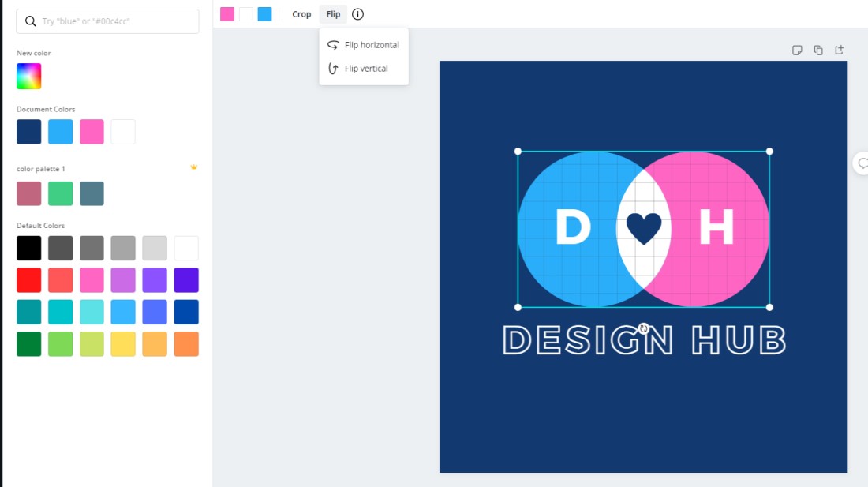Select the very light gray default color
The width and height of the screenshot is (868, 487).
pyautogui.click(x=155, y=248)
